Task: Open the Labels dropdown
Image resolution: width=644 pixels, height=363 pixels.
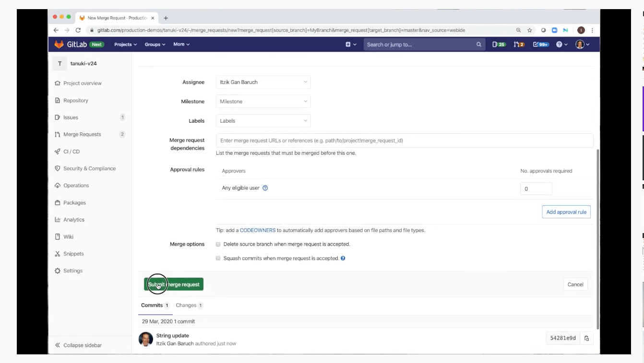Action: [x=263, y=121]
